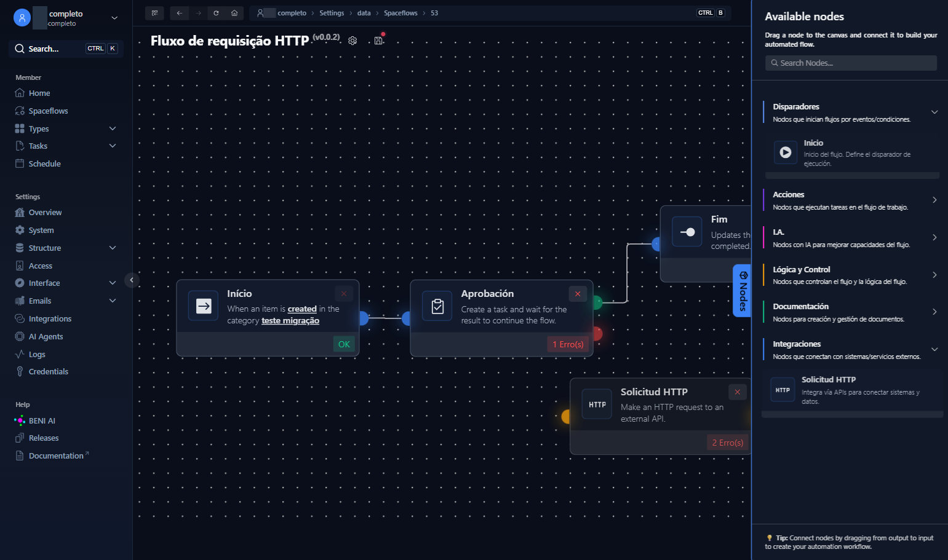
Task: Click the Fim node toggle icon
Action: [x=687, y=232]
